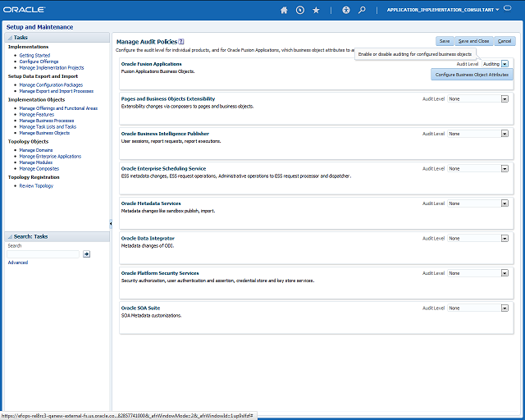Click into the Tasks search input field
This screenshot has height=420, width=525.
click(x=43, y=253)
